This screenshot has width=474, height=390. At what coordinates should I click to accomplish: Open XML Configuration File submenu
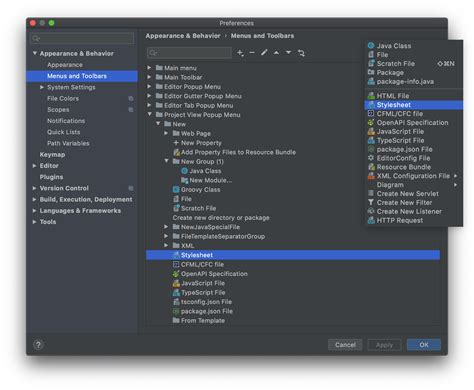[x=413, y=176]
